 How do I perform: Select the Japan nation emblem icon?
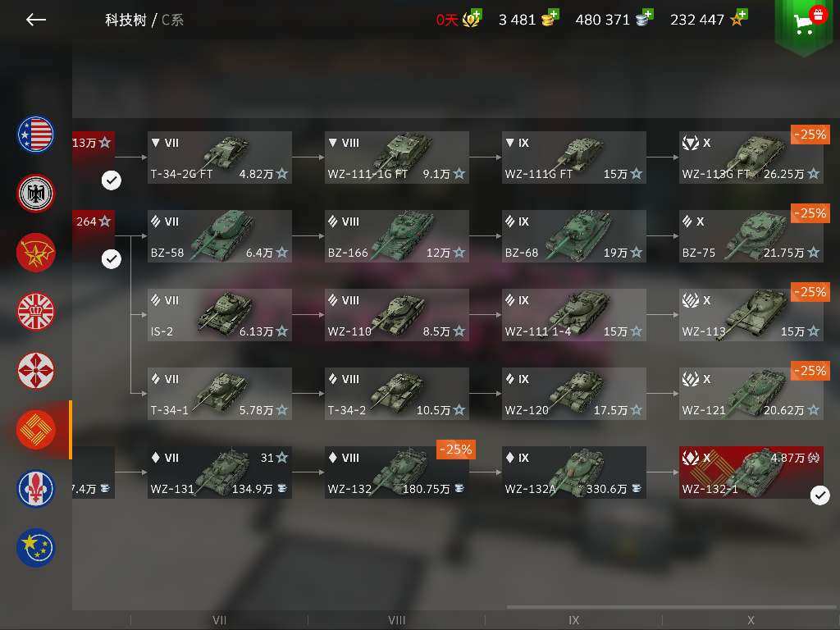pyautogui.click(x=35, y=370)
